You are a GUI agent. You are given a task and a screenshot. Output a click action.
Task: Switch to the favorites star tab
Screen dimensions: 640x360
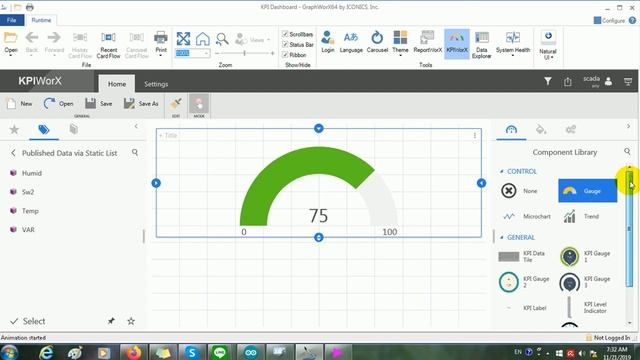(x=14, y=130)
